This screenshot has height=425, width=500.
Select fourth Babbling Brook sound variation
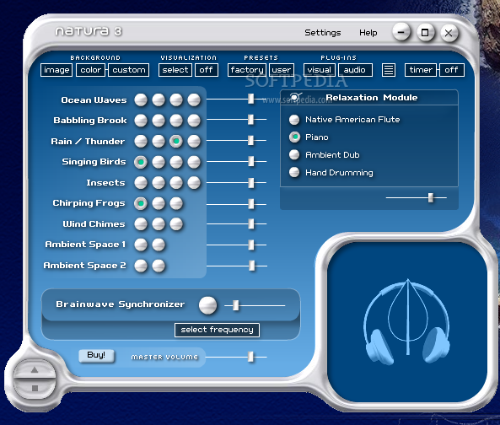194,120
